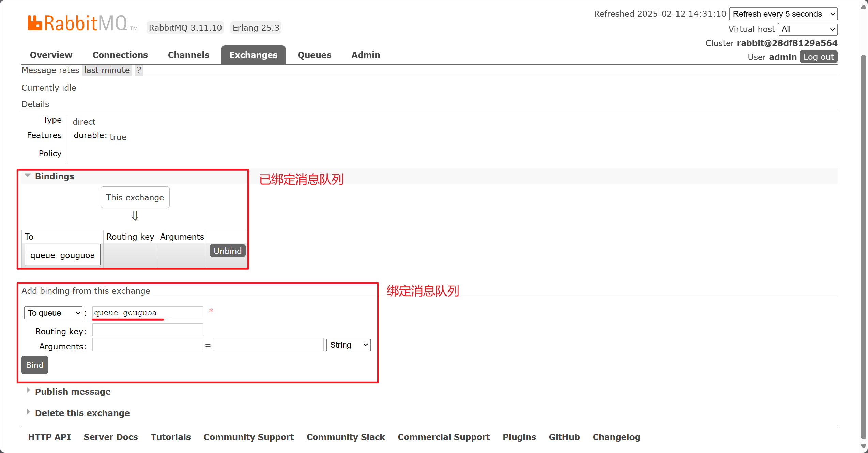The image size is (868, 453).
Task: Expand the Publish message section
Action: click(x=72, y=392)
